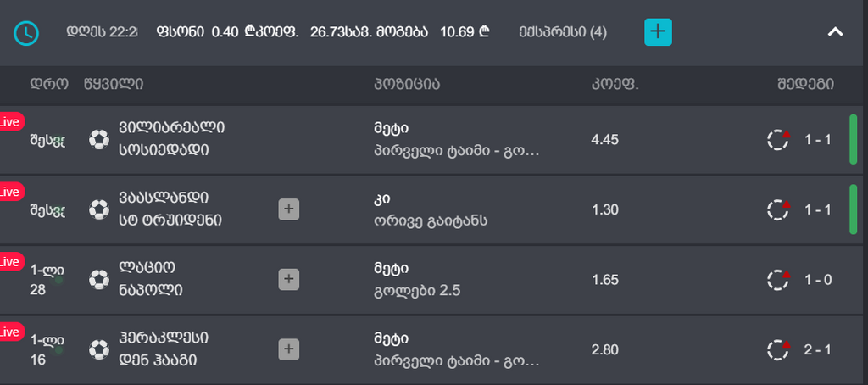Expand ჰერაკლესი match with plus button
The height and width of the screenshot is (385, 868).
point(289,349)
